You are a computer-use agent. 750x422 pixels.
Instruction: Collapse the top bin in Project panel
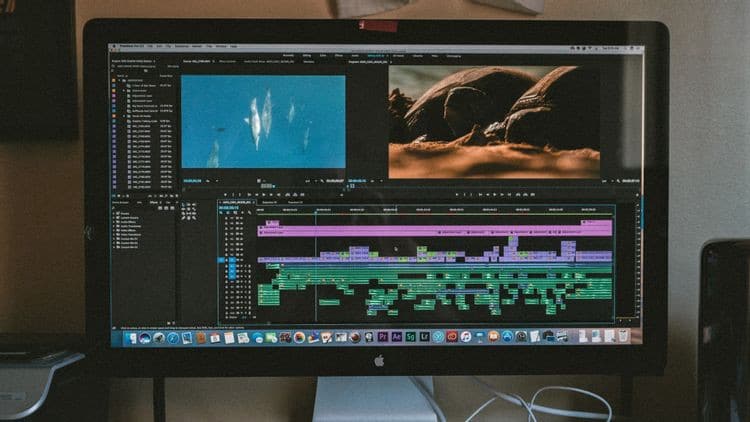(x=120, y=80)
